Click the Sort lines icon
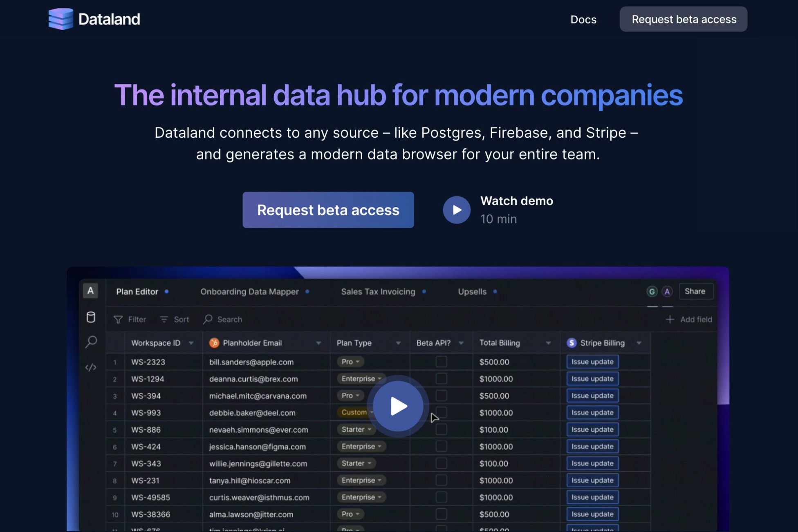 click(x=164, y=320)
